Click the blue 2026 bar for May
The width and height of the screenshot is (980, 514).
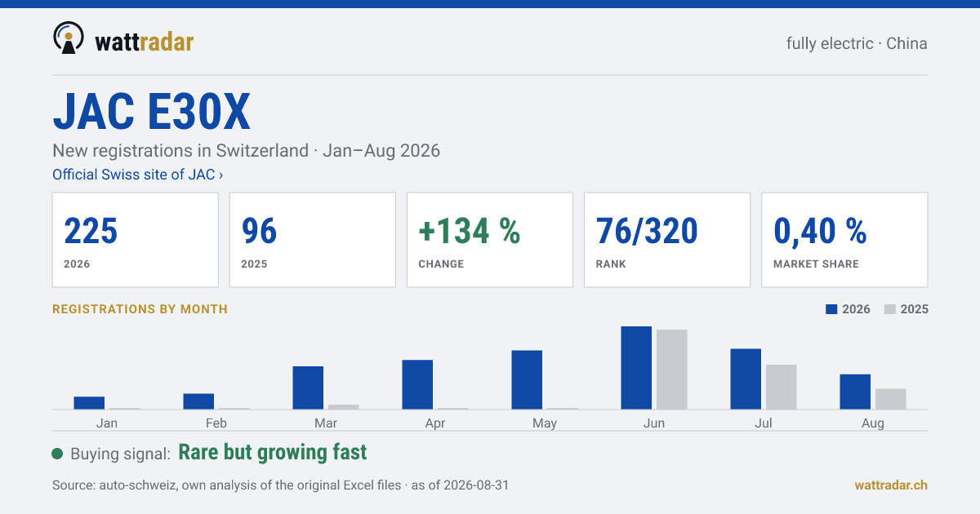527,380
